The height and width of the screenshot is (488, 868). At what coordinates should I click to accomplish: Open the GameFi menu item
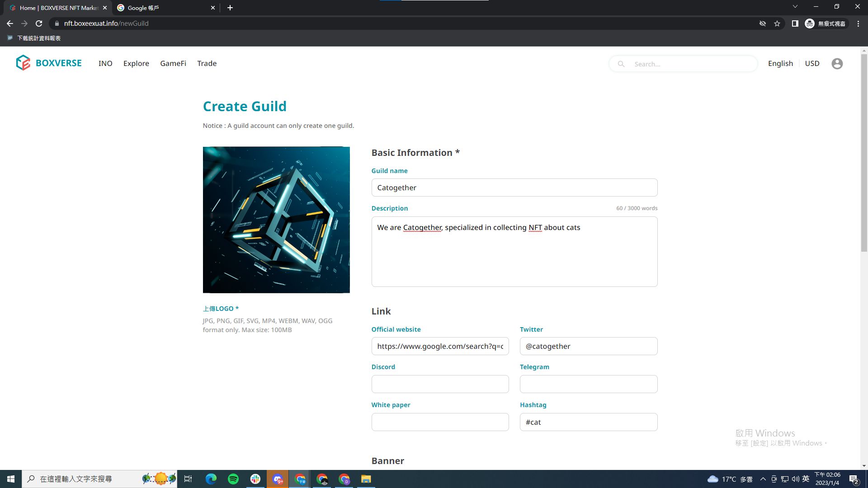(173, 64)
